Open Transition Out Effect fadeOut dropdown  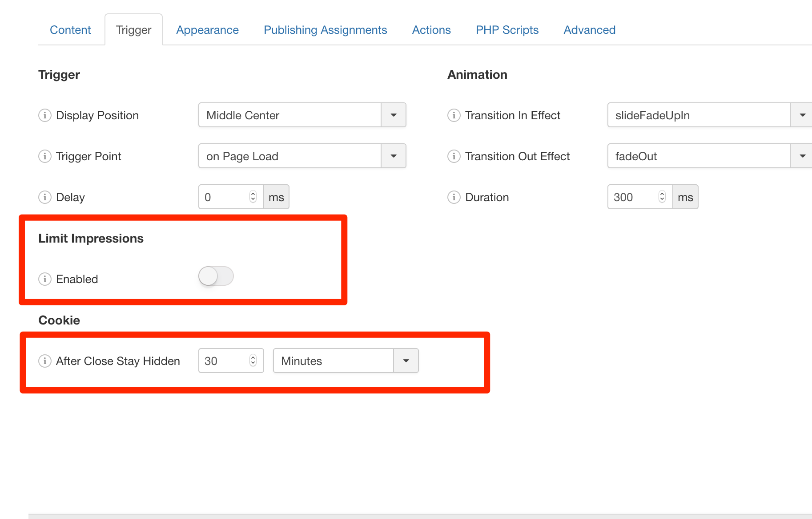[x=709, y=156]
